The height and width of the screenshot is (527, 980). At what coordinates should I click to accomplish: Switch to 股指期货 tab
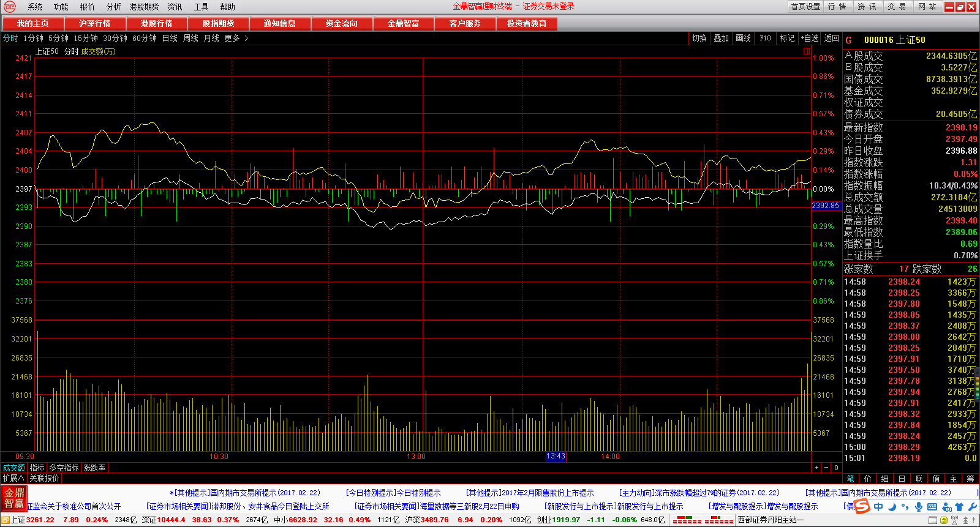(x=219, y=23)
